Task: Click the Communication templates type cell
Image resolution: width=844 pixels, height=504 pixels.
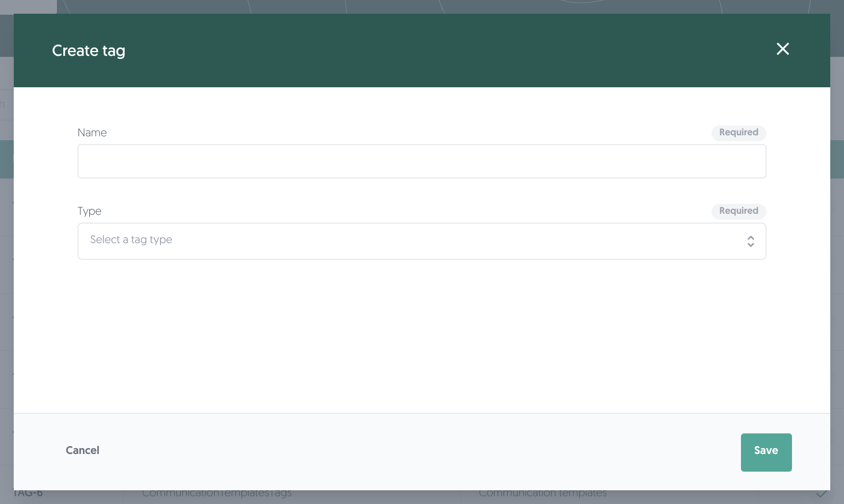Action: click(543, 494)
